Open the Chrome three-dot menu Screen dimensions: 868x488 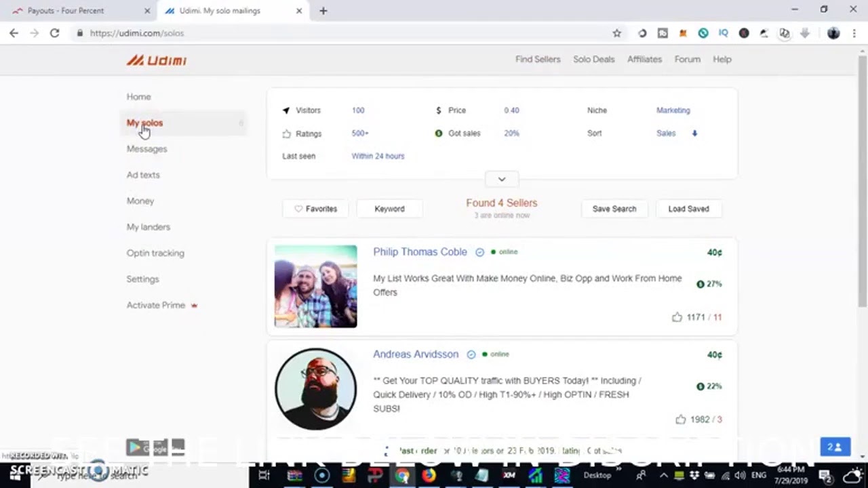pyautogui.click(x=854, y=33)
